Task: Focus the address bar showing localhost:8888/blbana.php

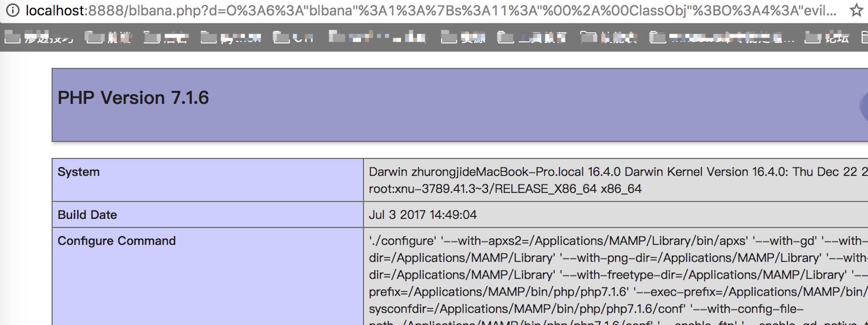Action: [x=431, y=10]
